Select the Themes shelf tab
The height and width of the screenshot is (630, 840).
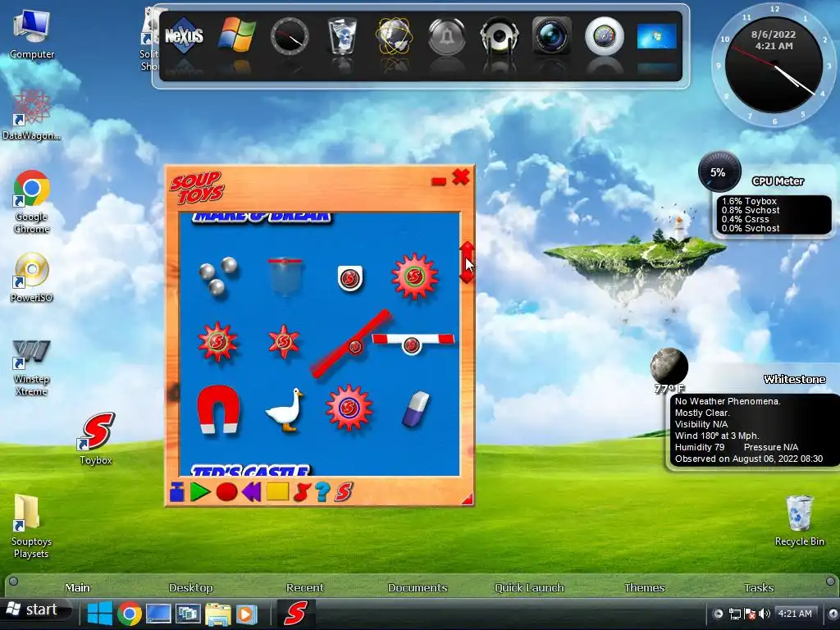click(644, 587)
